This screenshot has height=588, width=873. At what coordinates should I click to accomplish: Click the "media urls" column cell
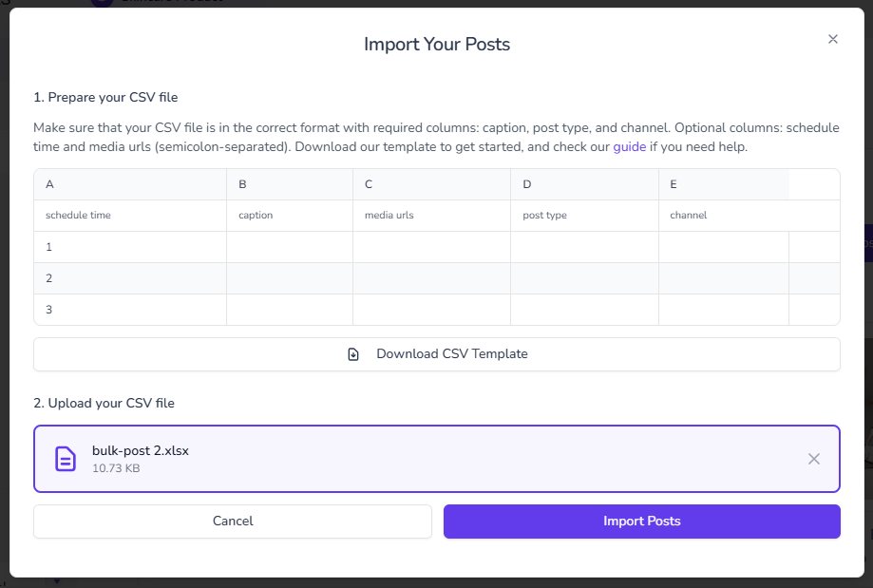click(431, 216)
